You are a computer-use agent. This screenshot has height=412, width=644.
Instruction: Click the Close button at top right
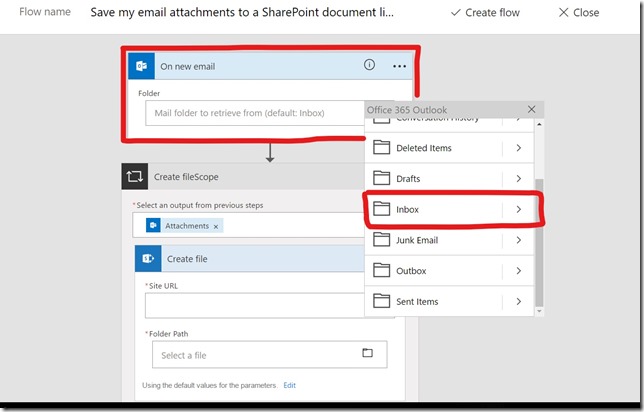(x=579, y=13)
